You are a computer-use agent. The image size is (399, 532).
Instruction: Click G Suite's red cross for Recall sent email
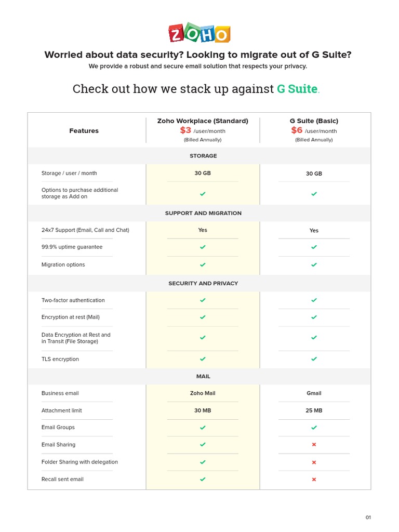click(314, 480)
